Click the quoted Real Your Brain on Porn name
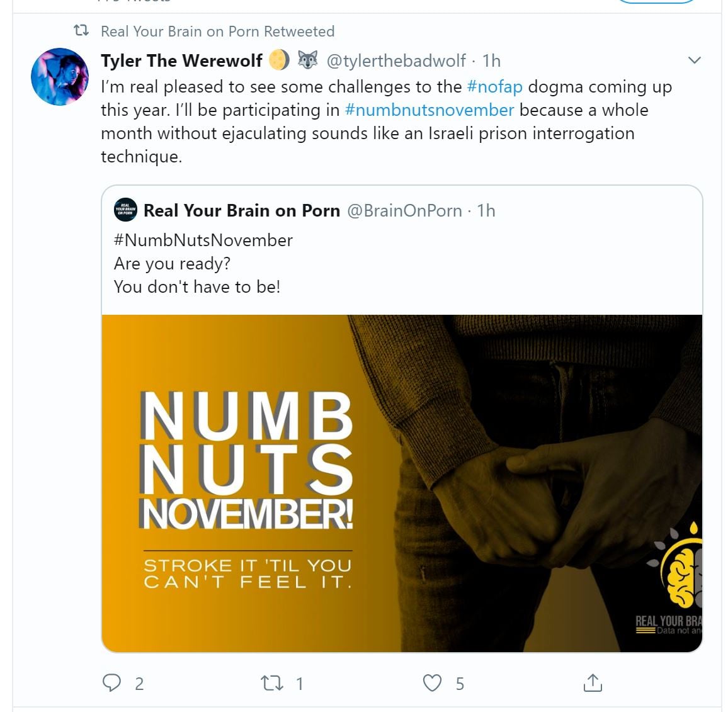 (x=242, y=210)
